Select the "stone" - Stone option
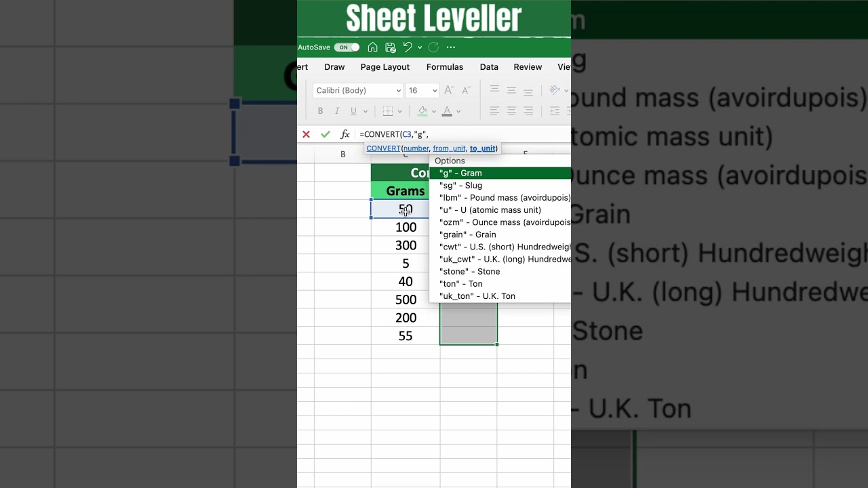Viewport: 868px width, 488px height. click(x=500, y=271)
